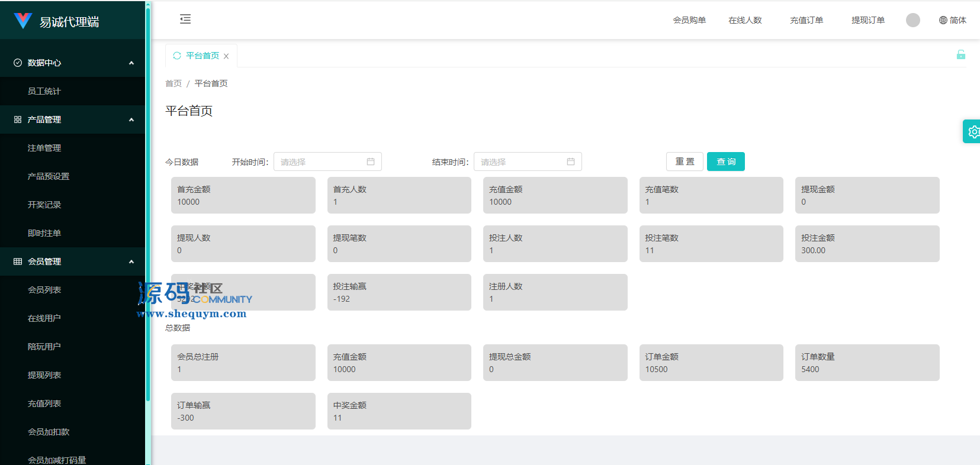The image size is (980, 465).
Task: Click calendar icon in 结束时间 field
Action: pos(571,162)
